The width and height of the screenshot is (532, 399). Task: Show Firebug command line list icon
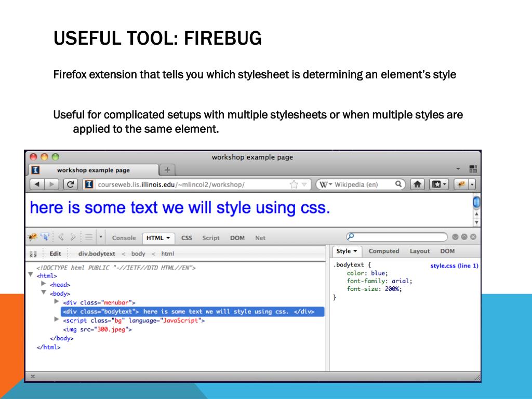(x=89, y=237)
